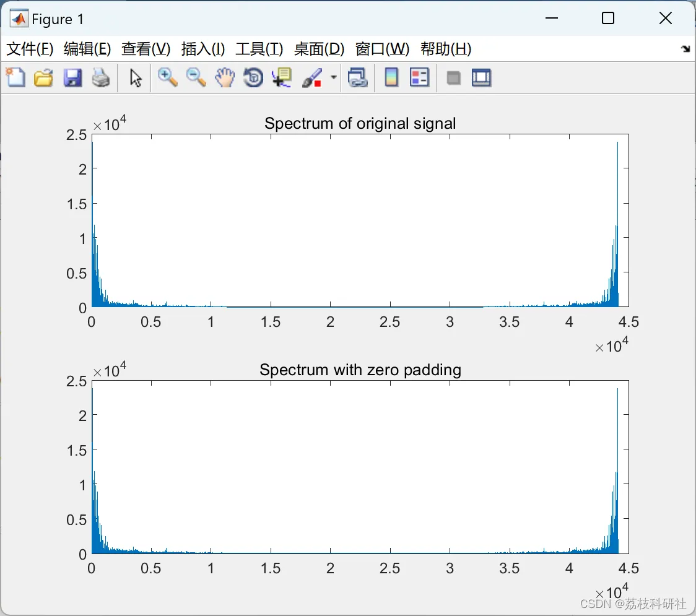
Task: Insert a legend using the toolbar icon
Action: click(419, 77)
